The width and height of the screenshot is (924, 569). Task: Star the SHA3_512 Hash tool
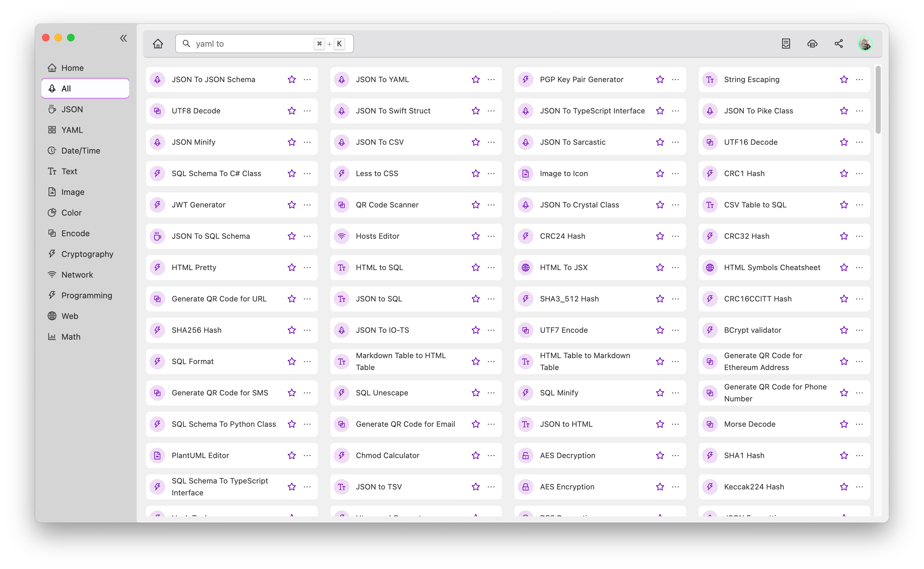[x=660, y=299]
